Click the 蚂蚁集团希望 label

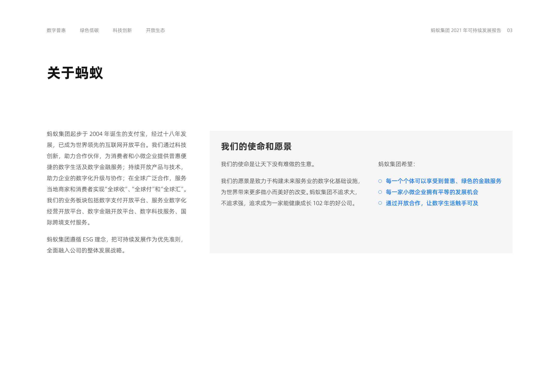coord(397,164)
